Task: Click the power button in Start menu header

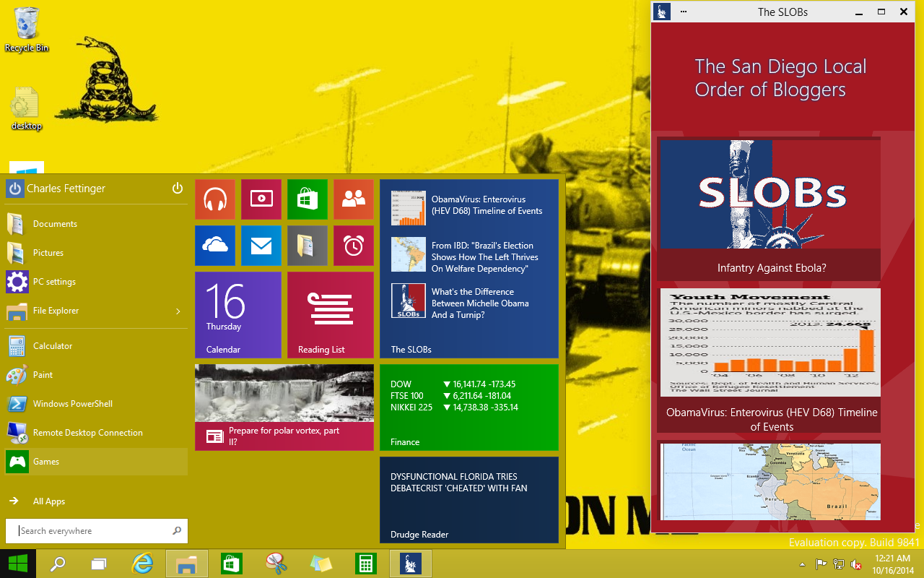Action: click(x=178, y=189)
